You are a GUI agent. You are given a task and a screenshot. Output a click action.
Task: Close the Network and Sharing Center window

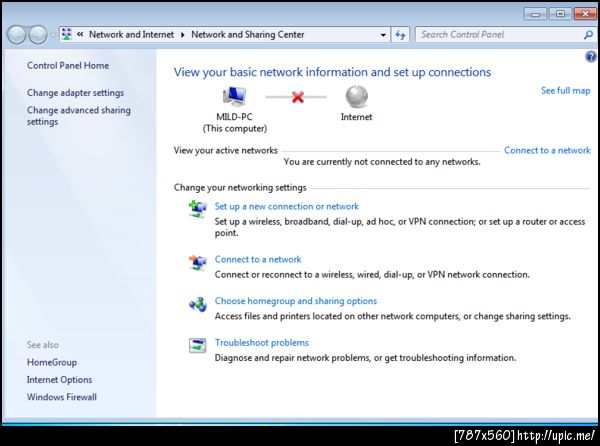tap(585, 14)
